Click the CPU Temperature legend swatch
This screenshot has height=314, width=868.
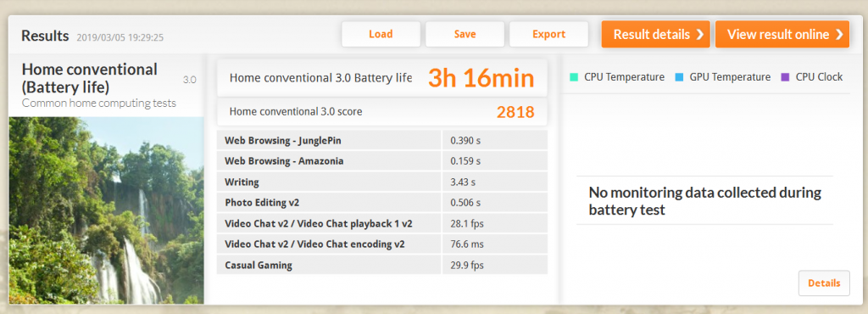[574, 77]
